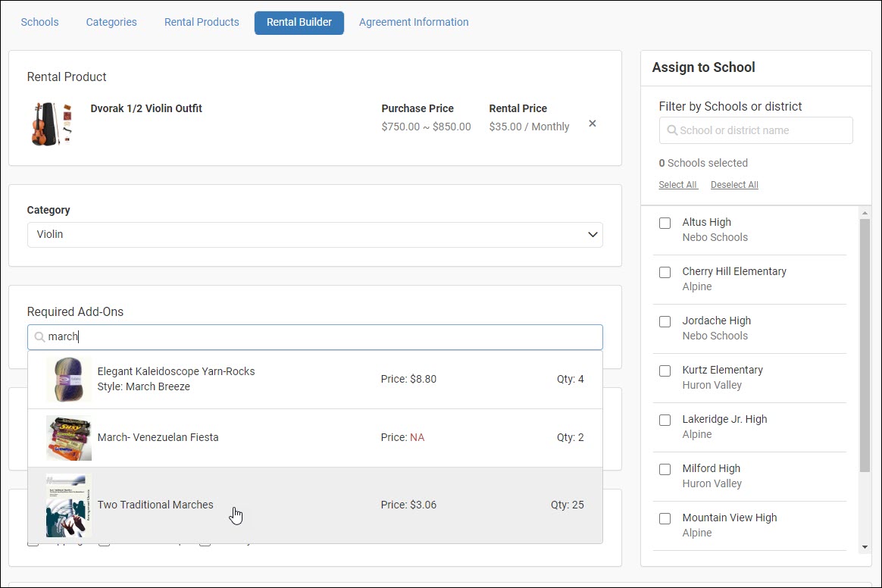Check the Altus High checkbox

pos(665,223)
